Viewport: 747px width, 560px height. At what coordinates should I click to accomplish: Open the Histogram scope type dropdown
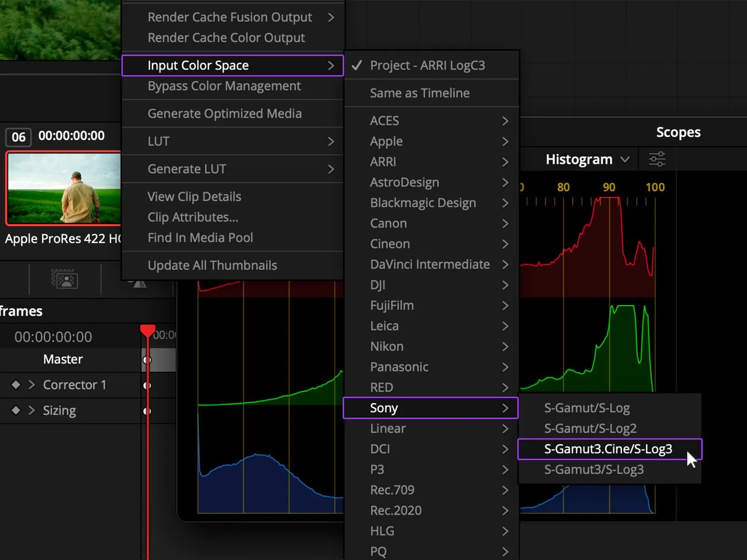tap(587, 159)
